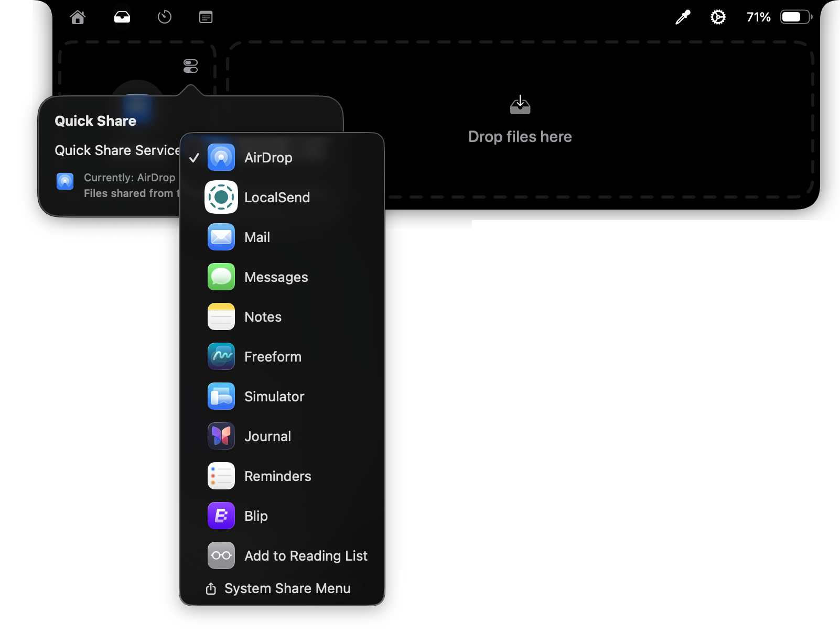This screenshot has width=840, height=634.
Task: Choose LocalSend as share service
Action: (x=282, y=198)
